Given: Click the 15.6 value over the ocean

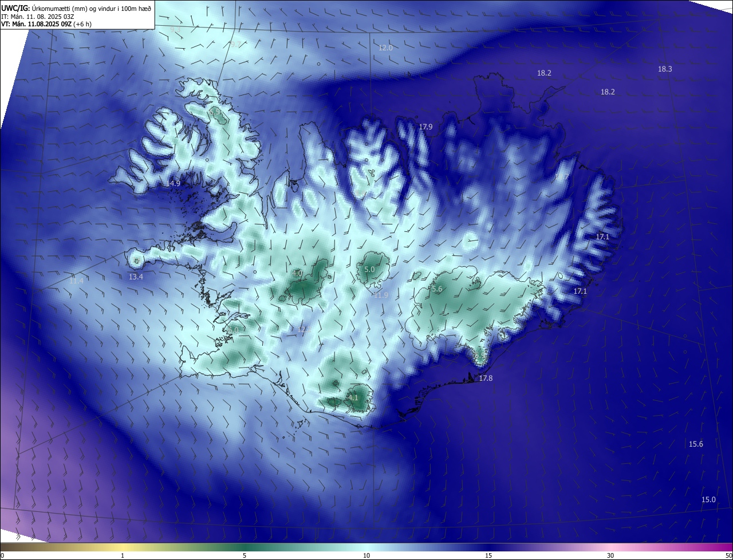Looking at the screenshot, I should point(696,444).
